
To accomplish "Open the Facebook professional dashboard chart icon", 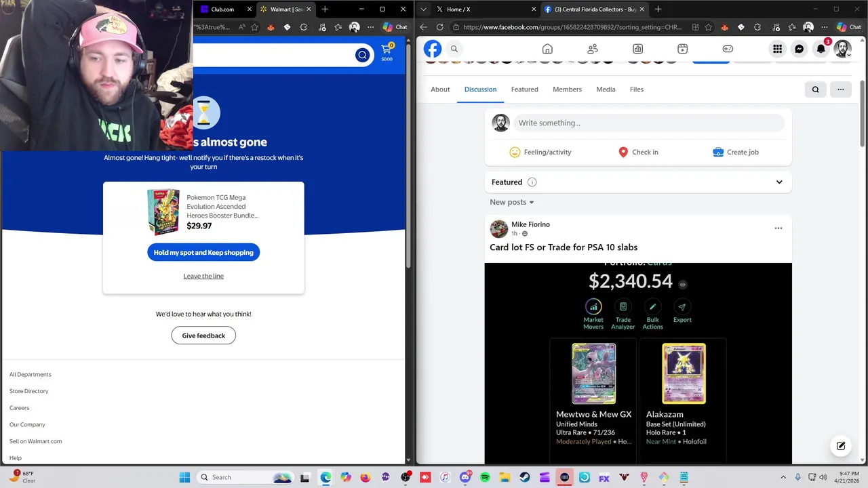I will pos(637,49).
